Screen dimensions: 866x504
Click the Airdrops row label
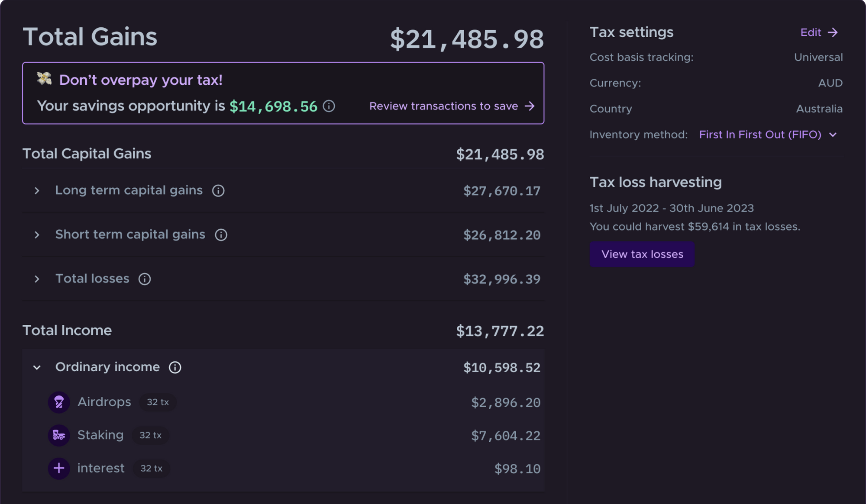click(x=104, y=402)
